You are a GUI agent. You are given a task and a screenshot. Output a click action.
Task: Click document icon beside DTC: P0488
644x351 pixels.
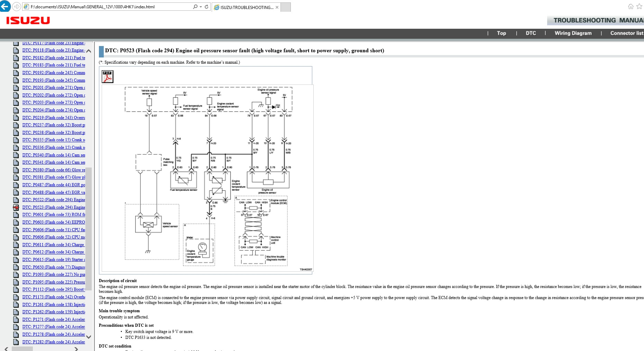point(16,192)
